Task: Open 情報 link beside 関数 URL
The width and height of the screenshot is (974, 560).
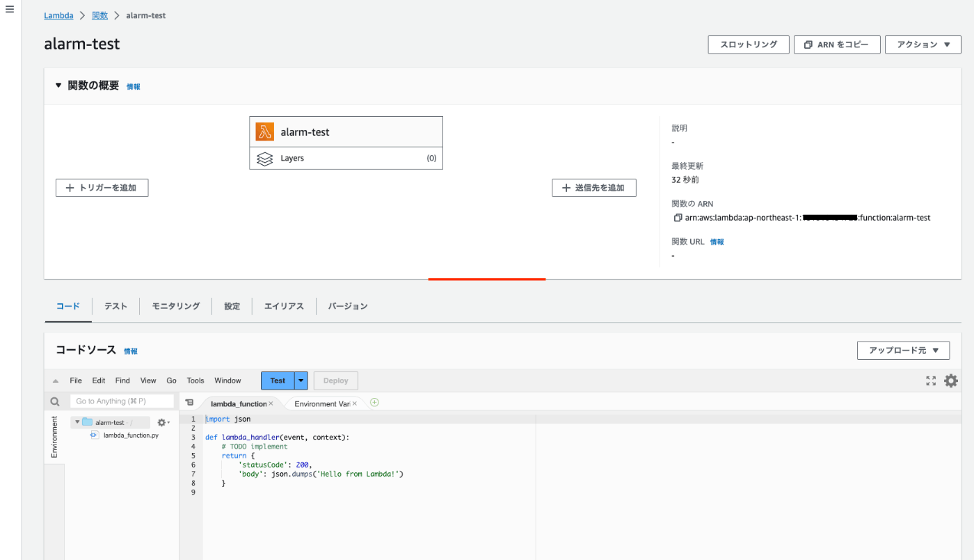Action: tap(717, 242)
